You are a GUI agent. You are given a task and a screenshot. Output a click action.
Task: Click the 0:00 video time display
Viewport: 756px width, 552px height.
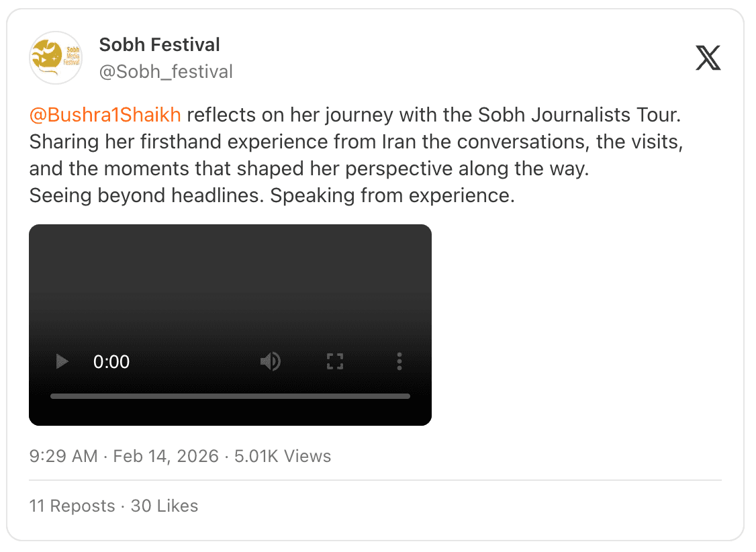[111, 362]
